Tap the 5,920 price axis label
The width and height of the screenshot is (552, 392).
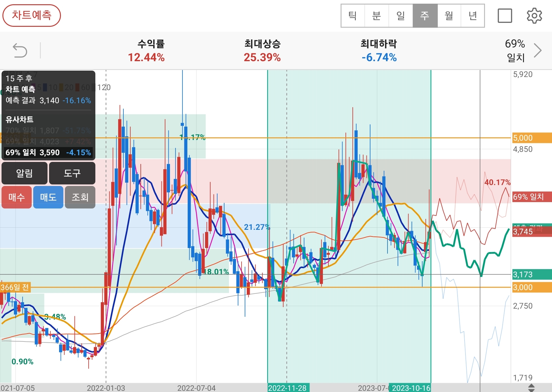523,74
